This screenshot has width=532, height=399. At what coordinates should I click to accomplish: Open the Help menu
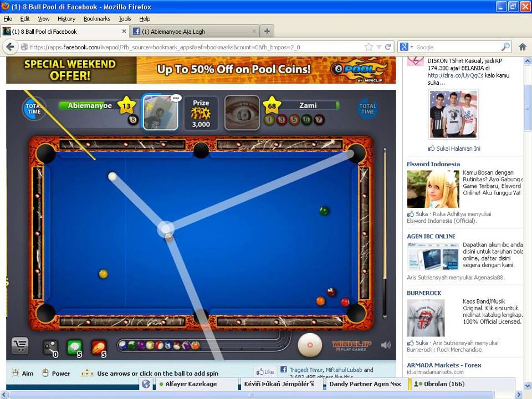coord(145,19)
